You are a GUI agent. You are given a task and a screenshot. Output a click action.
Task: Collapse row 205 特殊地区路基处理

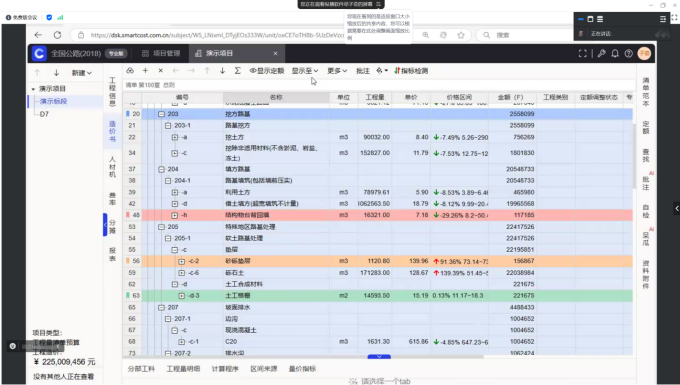click(161, 227)
